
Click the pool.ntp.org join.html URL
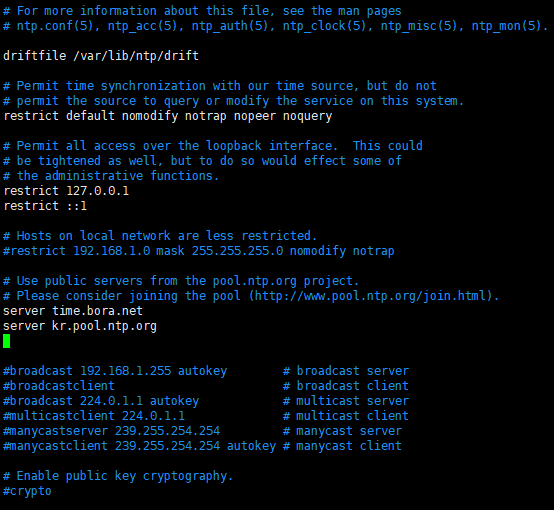tap(371, 296)
